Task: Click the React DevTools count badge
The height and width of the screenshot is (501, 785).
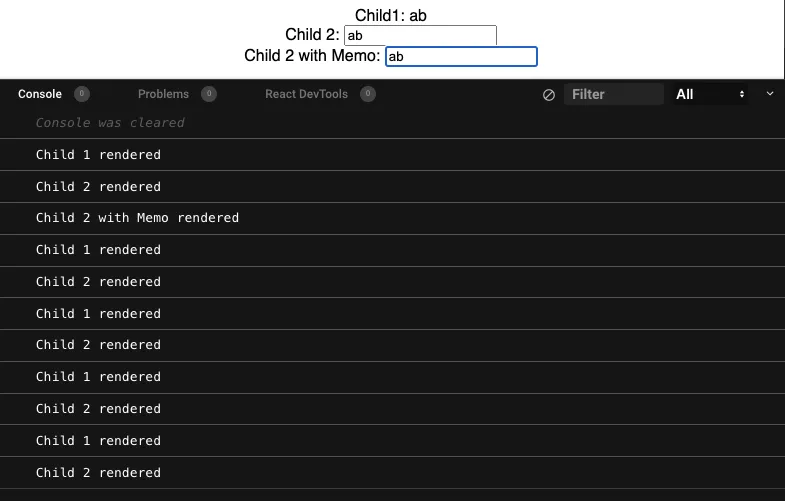Action: 368,94
